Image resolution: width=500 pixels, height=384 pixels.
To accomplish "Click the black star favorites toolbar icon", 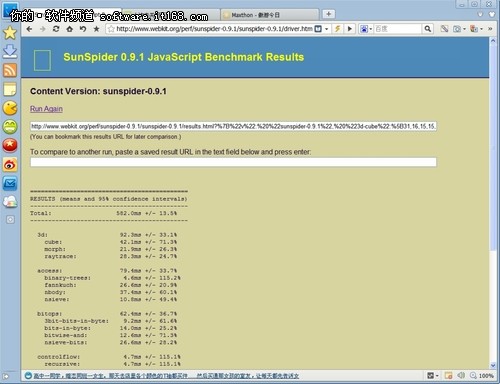I will [x=96, y=29].
